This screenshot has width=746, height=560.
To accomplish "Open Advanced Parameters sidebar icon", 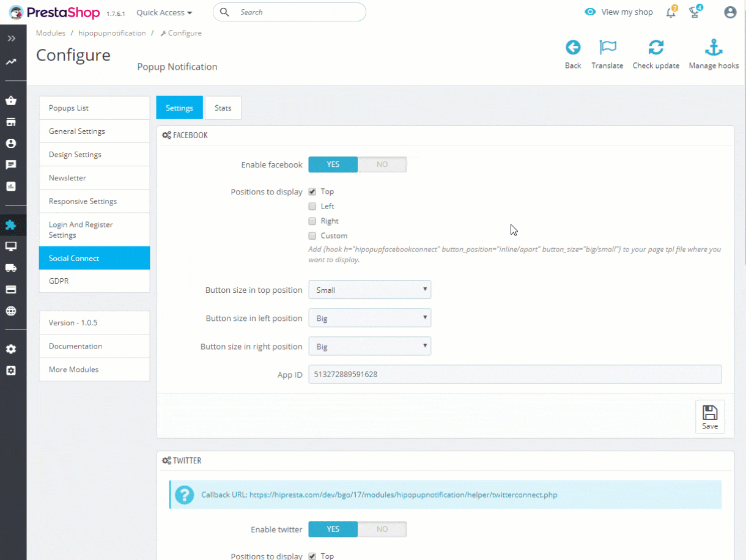I will (11, 370).
